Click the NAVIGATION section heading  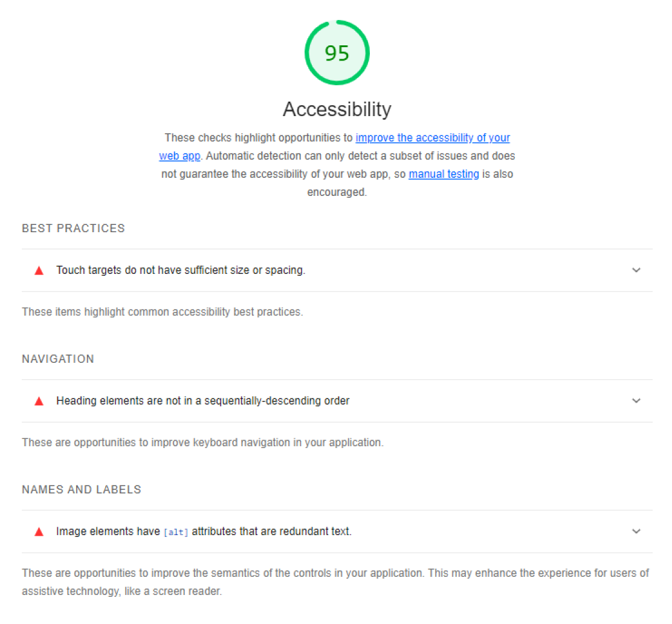[58, 359]
